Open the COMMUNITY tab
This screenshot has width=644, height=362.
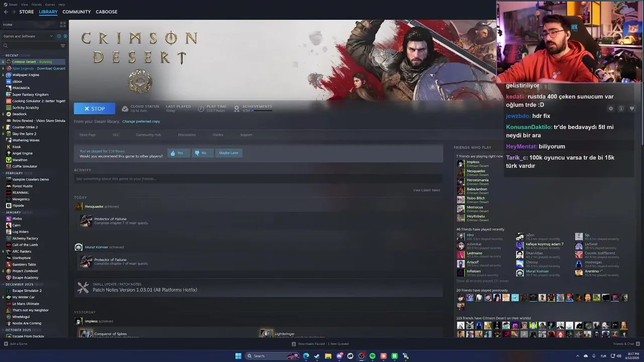(x=76, y=12)
